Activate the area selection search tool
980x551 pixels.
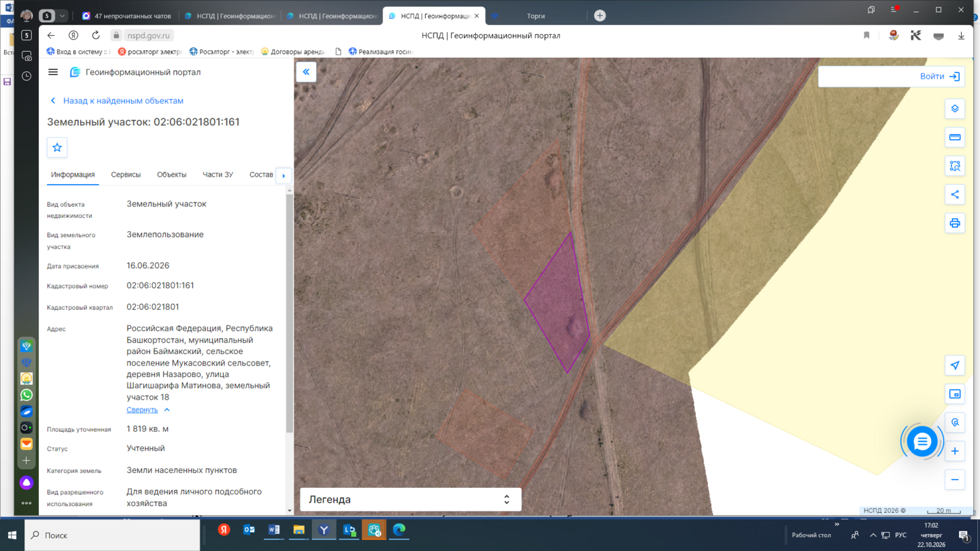pyautogui.click(x=954, y=166)
